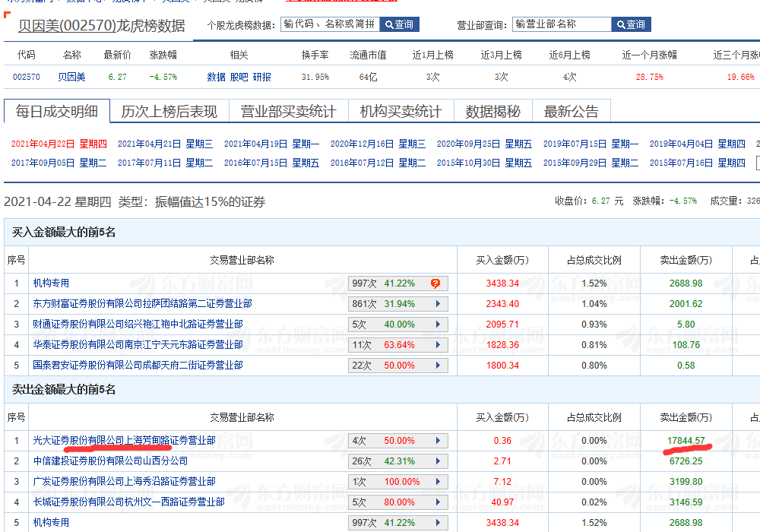Click buy amount 2343.40
This screenshot has height=532, width=760.
[x=502, y=304]
